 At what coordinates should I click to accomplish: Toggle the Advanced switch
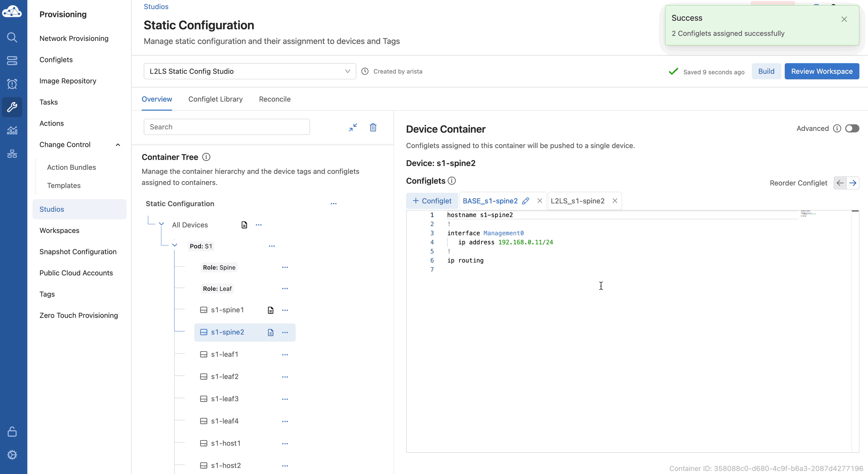click(852, 128)
